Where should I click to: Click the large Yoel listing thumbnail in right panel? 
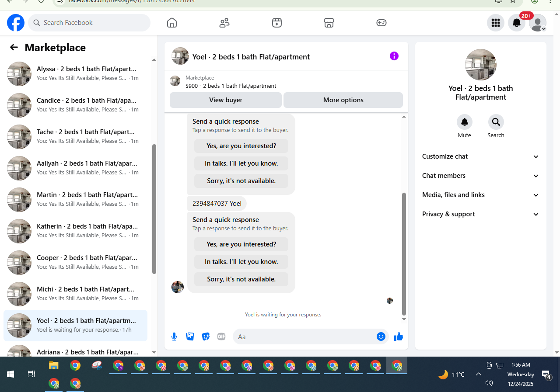[481, 65]
